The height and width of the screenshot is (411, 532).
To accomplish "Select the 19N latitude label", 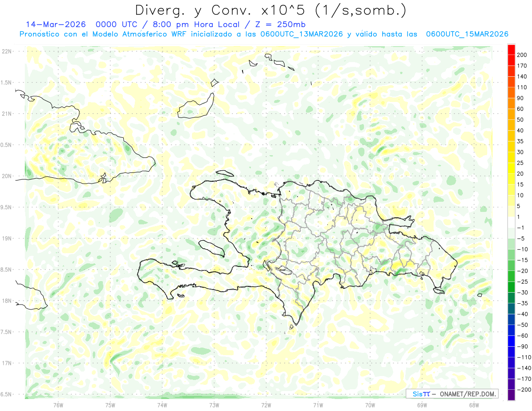I will point(7,239).
